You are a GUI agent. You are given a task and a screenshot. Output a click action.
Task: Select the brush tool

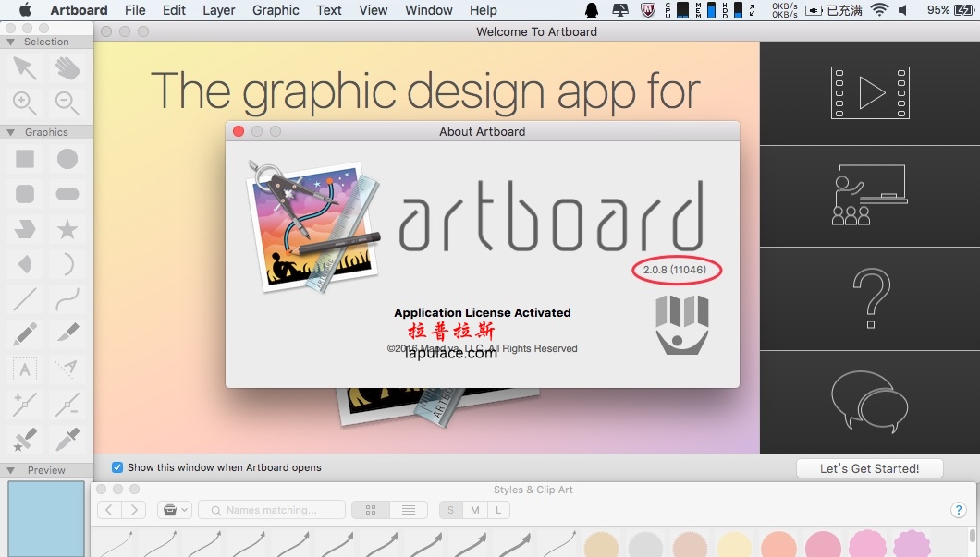(x=67, y=333)
